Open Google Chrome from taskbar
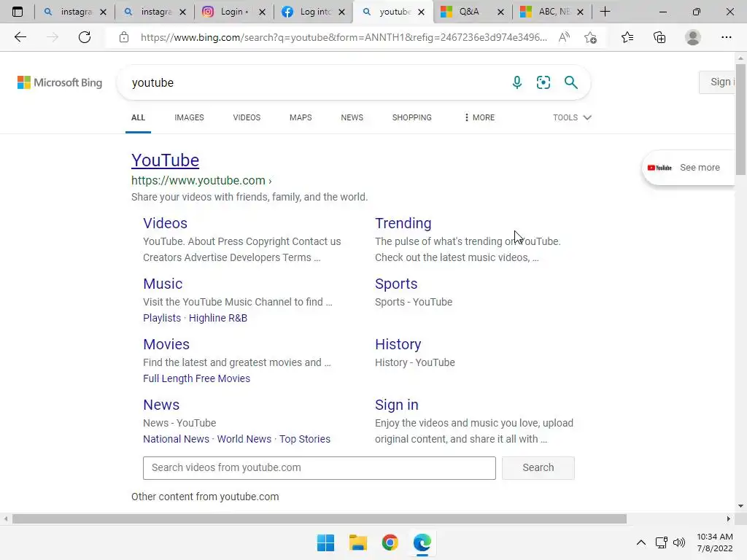The image size is (747, 560). (x=390, y=542)
